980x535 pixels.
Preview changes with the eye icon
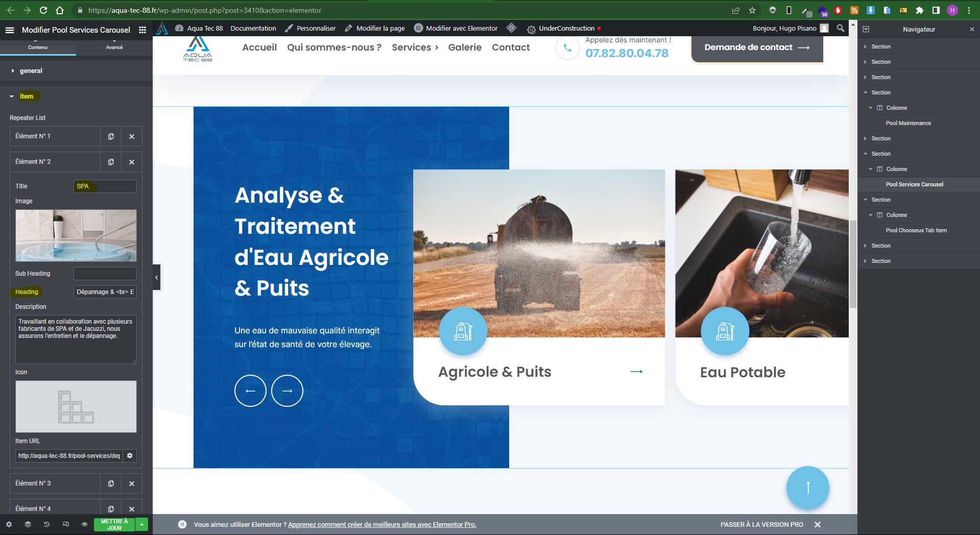click(x=84, y=524)
